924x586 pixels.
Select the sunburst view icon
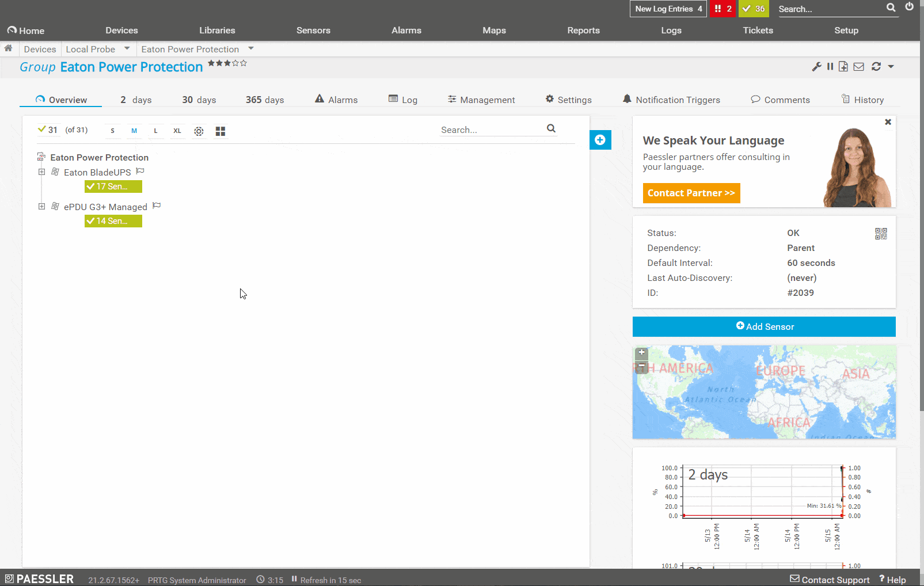coord(199,131)
